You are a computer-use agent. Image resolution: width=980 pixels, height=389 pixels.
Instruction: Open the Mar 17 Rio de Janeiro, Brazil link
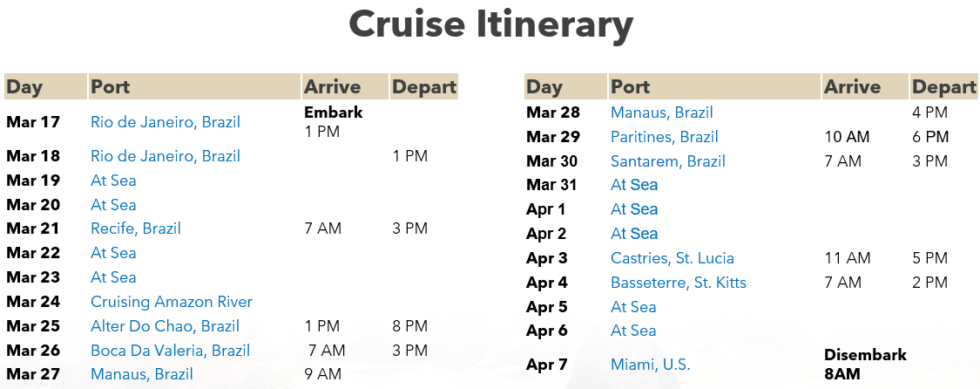click(165, 122)
